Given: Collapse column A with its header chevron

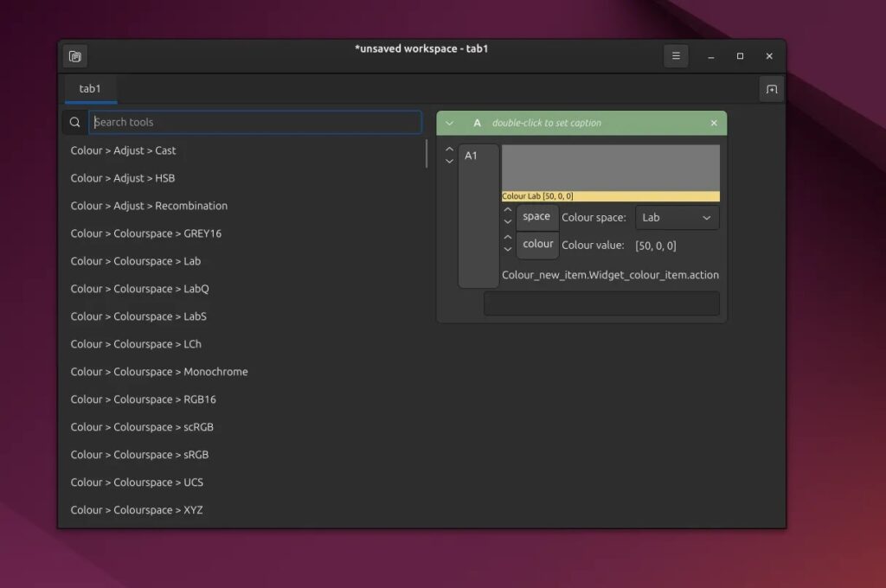Looking at the screenshot, I should [x=449, y=123].
